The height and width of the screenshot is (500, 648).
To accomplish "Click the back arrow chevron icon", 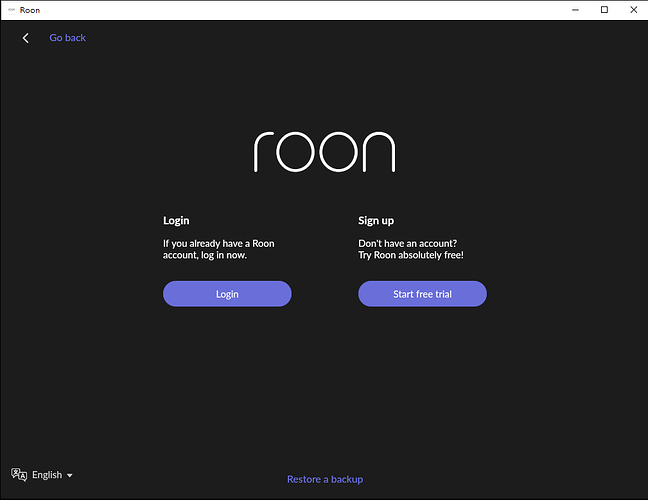I will point(26,38).
